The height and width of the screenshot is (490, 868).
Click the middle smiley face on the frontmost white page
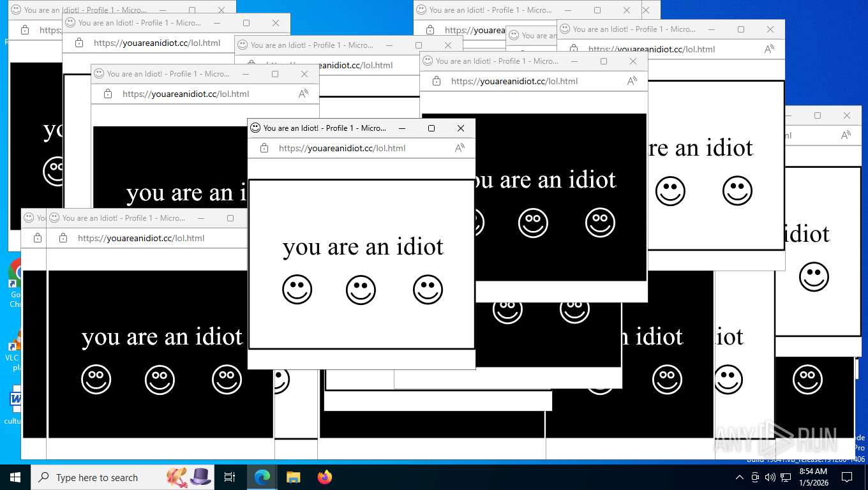click(361, 290)
